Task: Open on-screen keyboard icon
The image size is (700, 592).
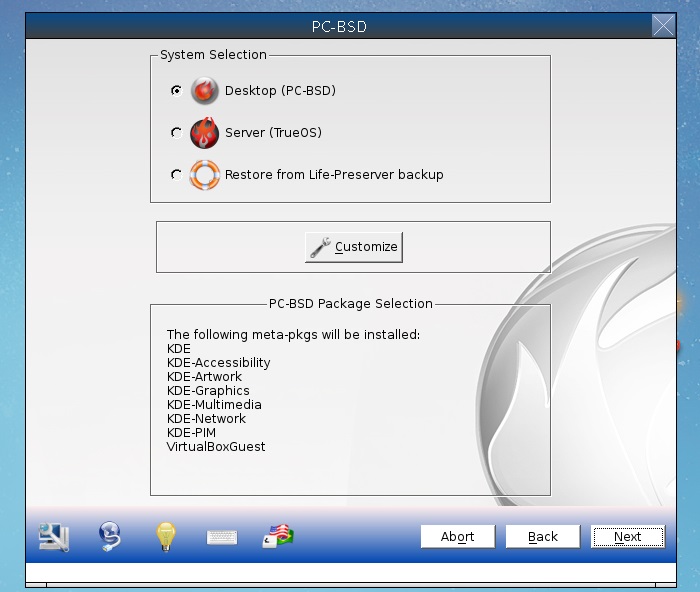Action: [222, 537]
